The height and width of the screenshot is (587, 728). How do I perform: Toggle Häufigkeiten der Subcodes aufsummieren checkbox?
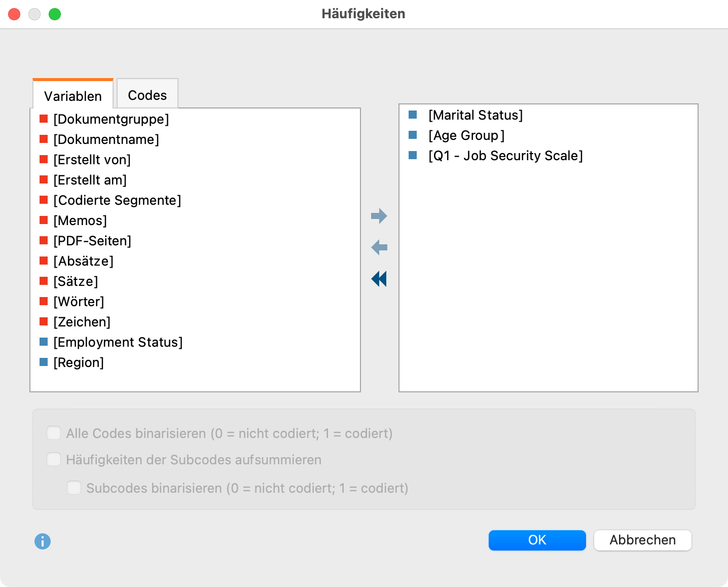[x=54, y=459]
